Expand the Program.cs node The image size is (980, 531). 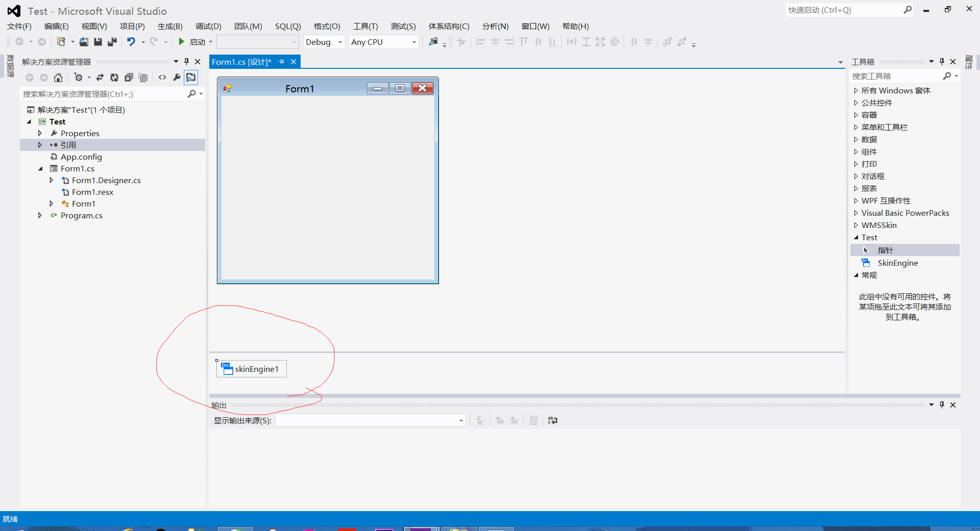tap(40, 215)
